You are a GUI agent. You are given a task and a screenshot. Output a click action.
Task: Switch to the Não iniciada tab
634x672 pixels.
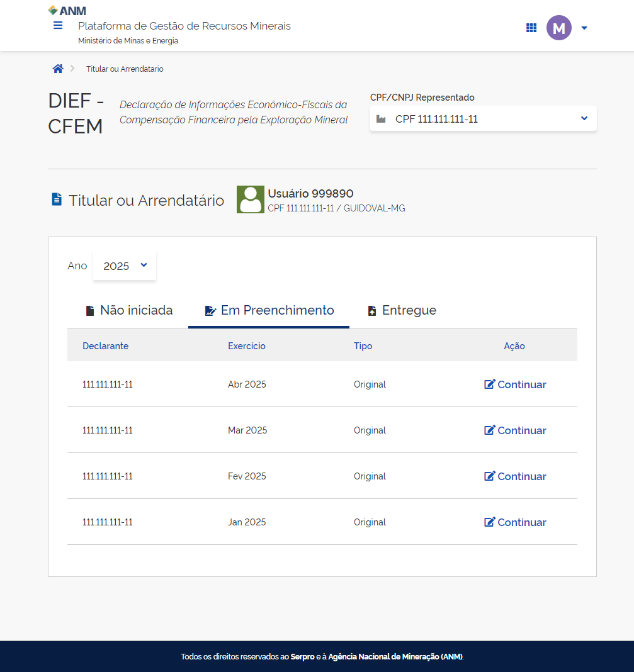click(x=128, y=310)
